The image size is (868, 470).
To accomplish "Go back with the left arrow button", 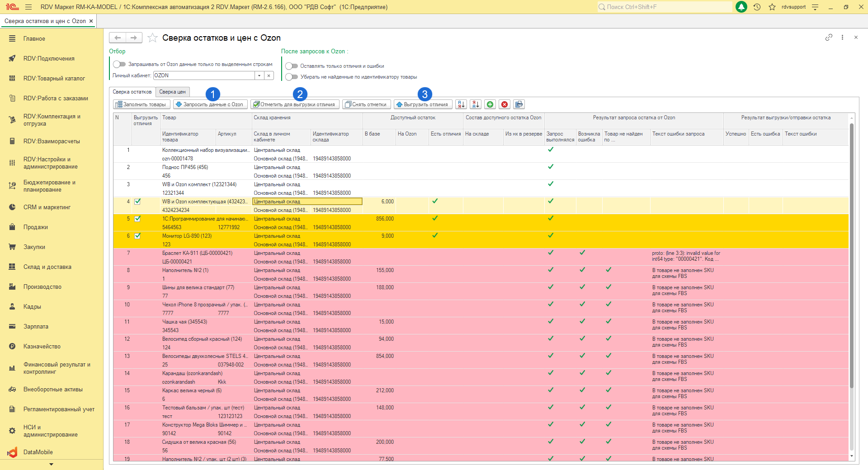I will tap(118, 38).
